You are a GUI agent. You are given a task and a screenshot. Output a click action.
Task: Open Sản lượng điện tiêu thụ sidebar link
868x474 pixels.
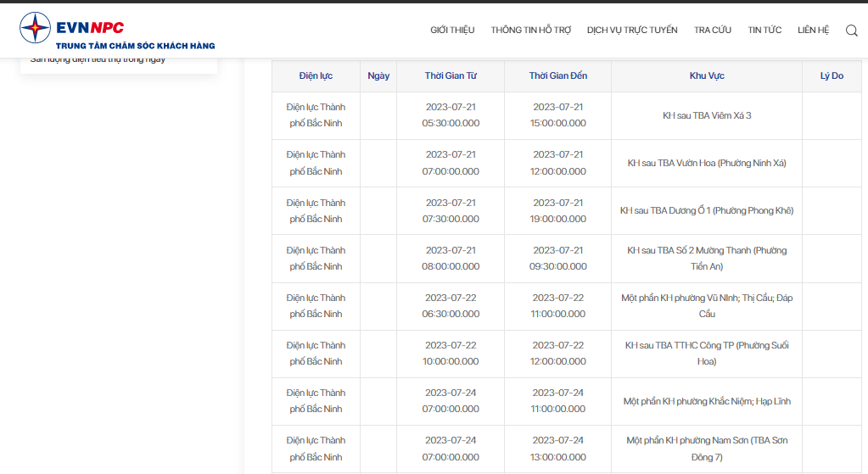98,59
